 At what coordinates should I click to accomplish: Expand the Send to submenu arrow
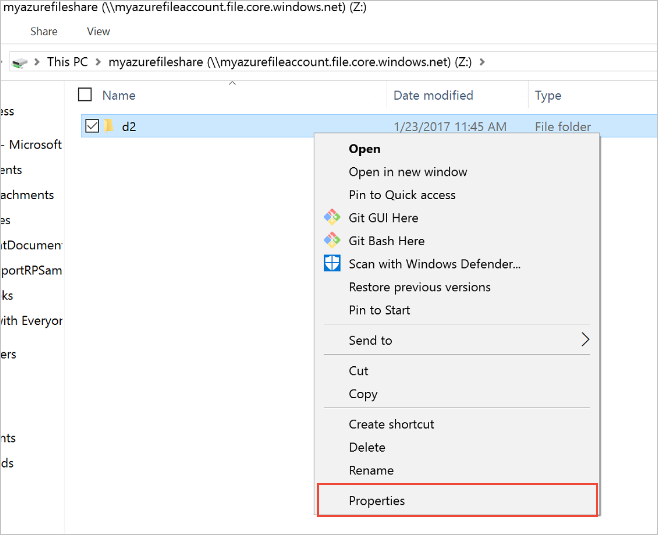click(585, 339)
